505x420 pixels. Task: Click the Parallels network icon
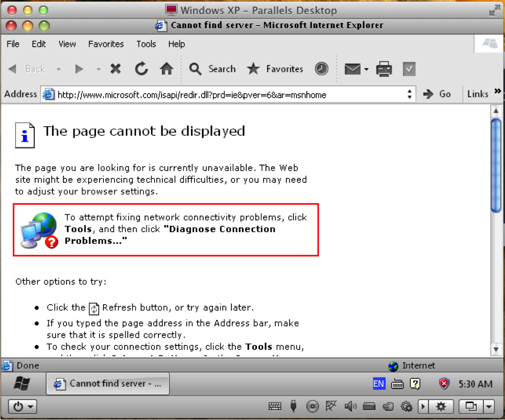click(331, 406)
